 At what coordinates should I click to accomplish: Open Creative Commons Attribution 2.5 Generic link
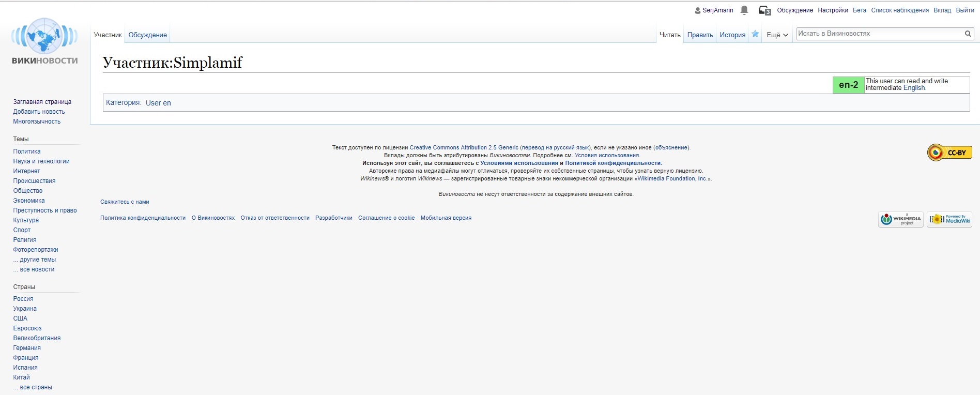click(464, 147)
